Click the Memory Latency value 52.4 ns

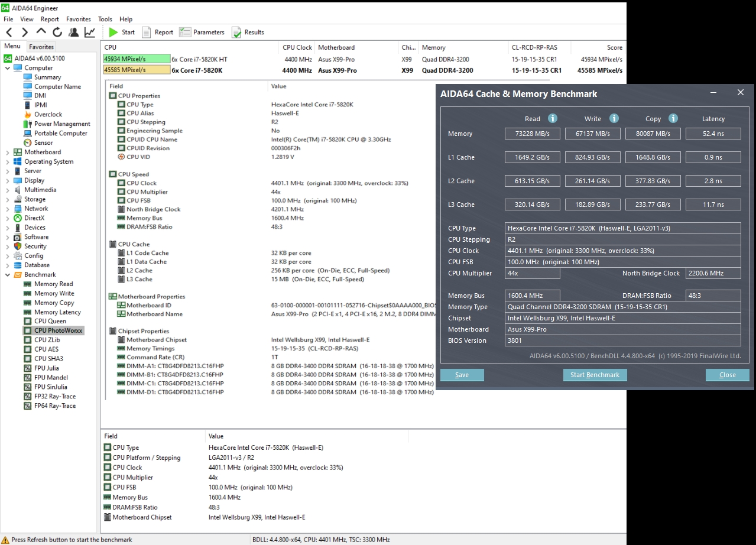point(713,134)
